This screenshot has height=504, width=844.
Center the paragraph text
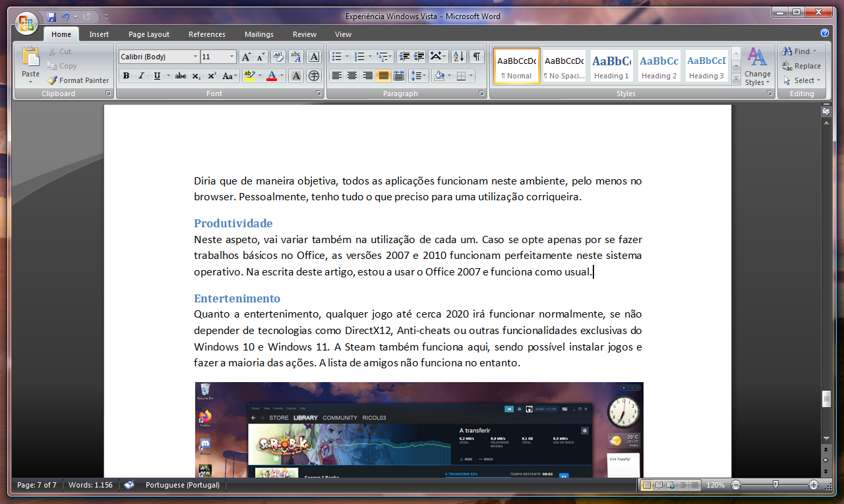(x=352, y=76)
